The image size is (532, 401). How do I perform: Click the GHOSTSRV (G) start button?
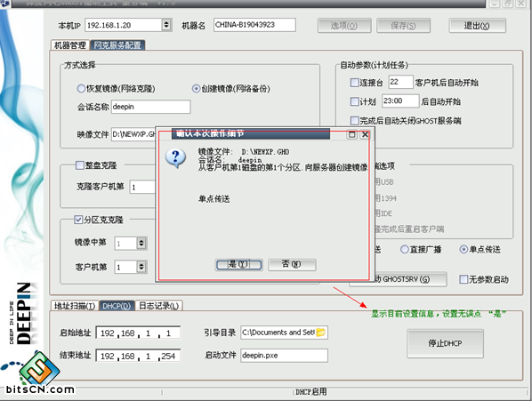[x=410, y=279]
